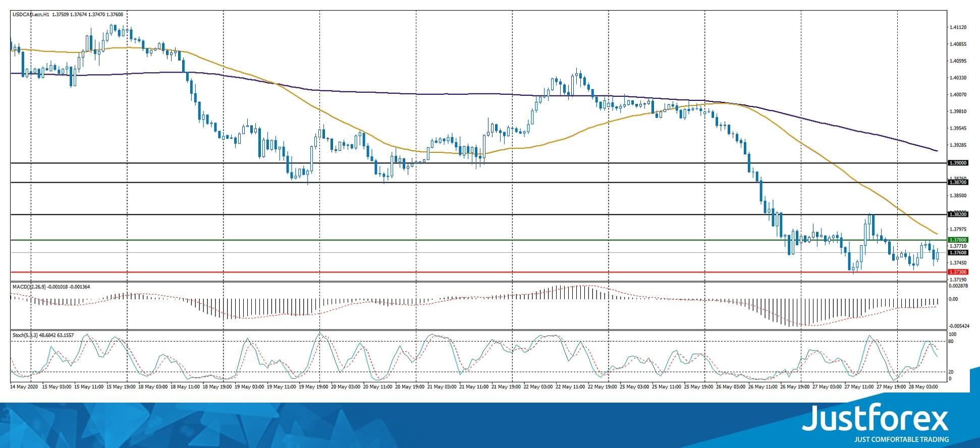Click the 22 May 03:00 time label
The width and height of the screenshot is (980, 448).
(538, 387)
